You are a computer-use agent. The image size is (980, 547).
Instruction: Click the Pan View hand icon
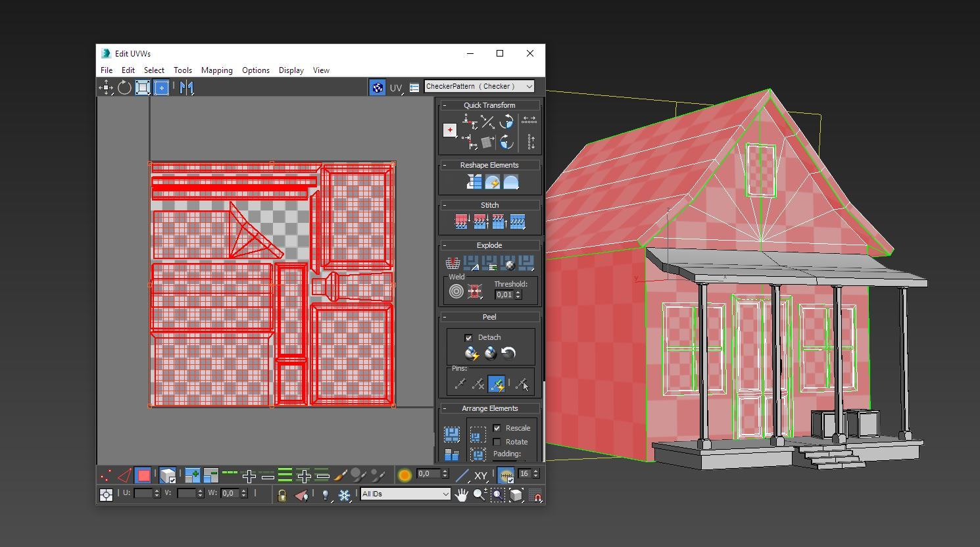tap(461, 495)
